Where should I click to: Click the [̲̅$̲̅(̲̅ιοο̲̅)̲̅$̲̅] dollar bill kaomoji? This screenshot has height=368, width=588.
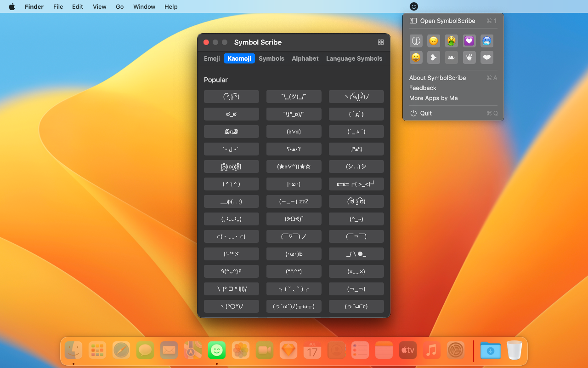point(232,167)
